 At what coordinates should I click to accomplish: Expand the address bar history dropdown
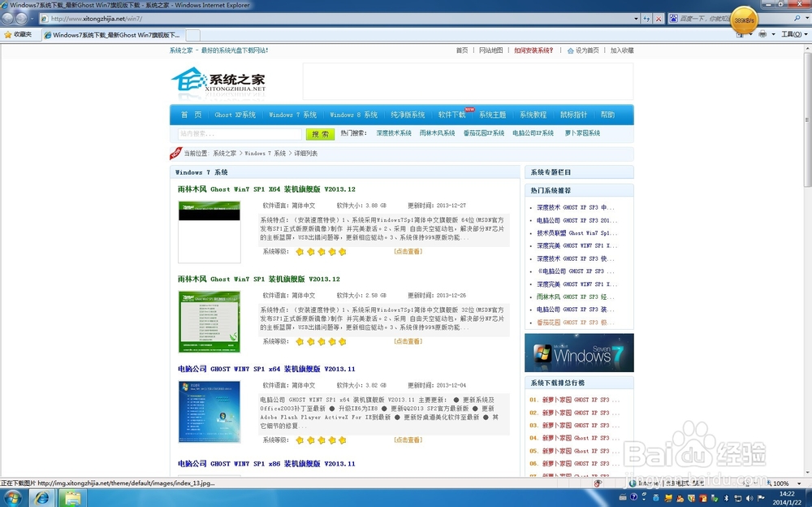(636, 19)
